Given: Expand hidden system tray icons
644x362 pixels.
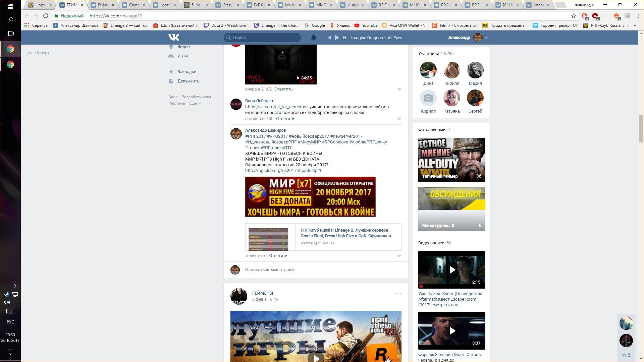Looking at the screenshot, I should point(15,286).
